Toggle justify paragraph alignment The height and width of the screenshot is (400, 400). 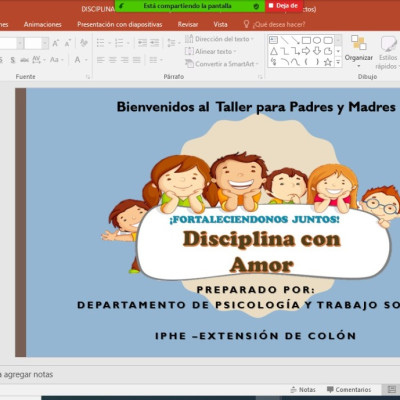137,60
